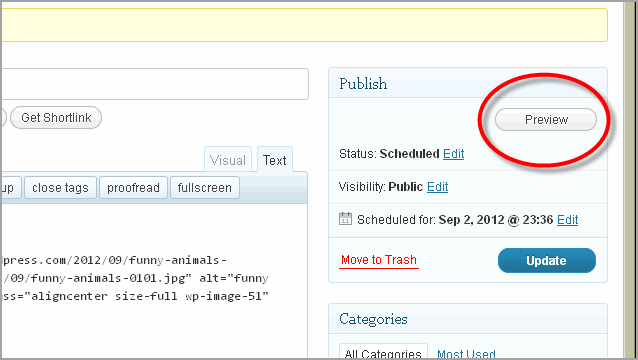Edit the post Status
Image resolution: width=638 pixels, height=360 pixels.
point(453,154)
